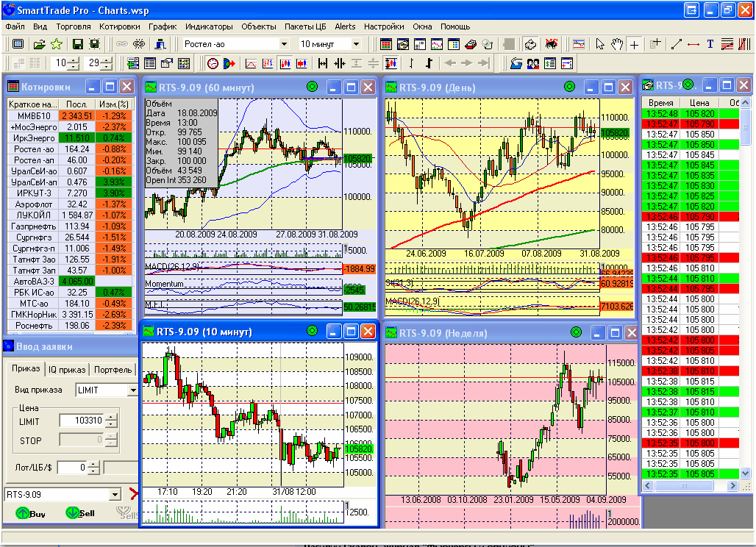Screen dimensions: 756x547
Task: Switch chart to filled candles icon
Action: [302, 63]
